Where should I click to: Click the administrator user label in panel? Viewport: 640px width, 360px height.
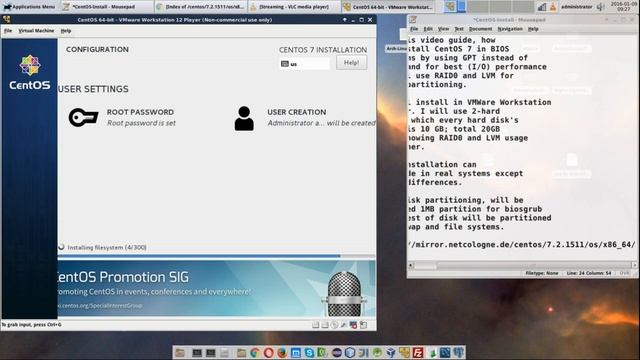click(x=576, y=7)
